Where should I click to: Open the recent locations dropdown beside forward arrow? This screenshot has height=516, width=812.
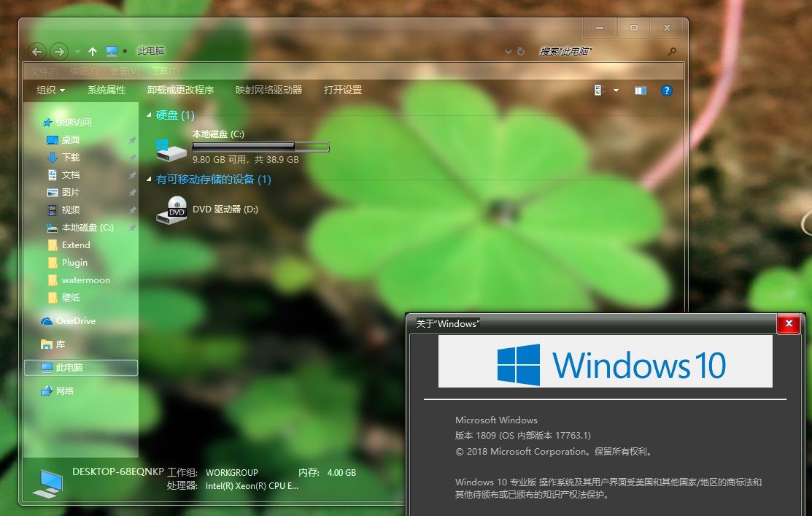coord(77,51)
